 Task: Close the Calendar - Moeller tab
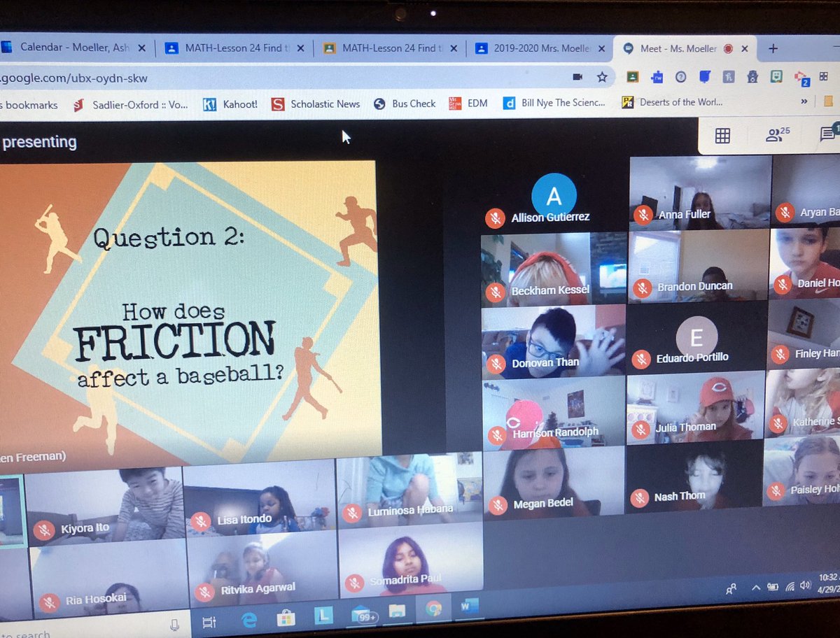pyautogui.click(x=143, y=48)
